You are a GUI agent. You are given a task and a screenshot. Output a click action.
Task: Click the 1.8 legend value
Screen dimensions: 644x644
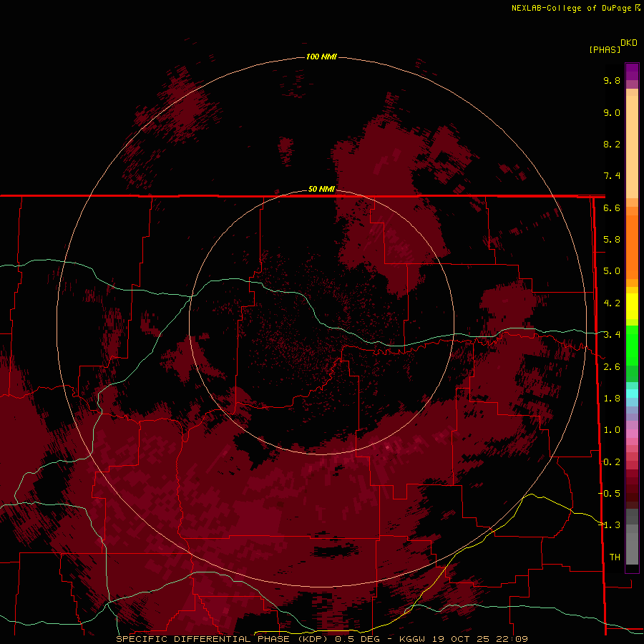612,399
